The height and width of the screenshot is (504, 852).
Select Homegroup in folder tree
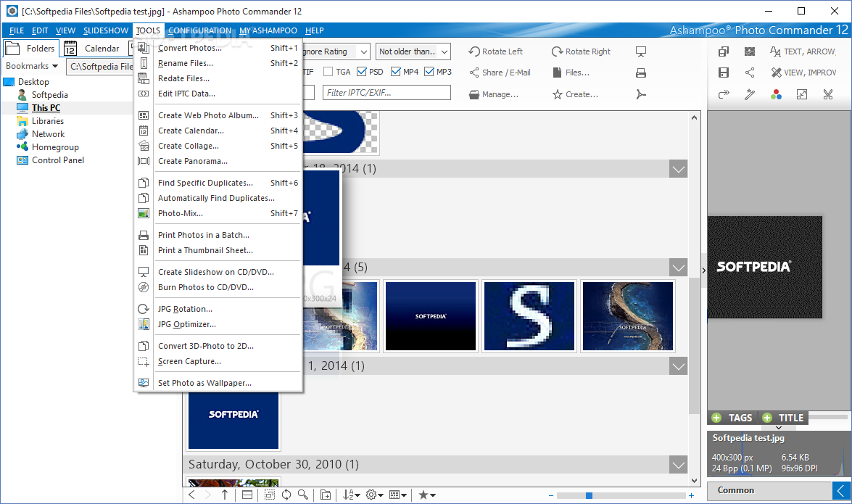point(55,146)
